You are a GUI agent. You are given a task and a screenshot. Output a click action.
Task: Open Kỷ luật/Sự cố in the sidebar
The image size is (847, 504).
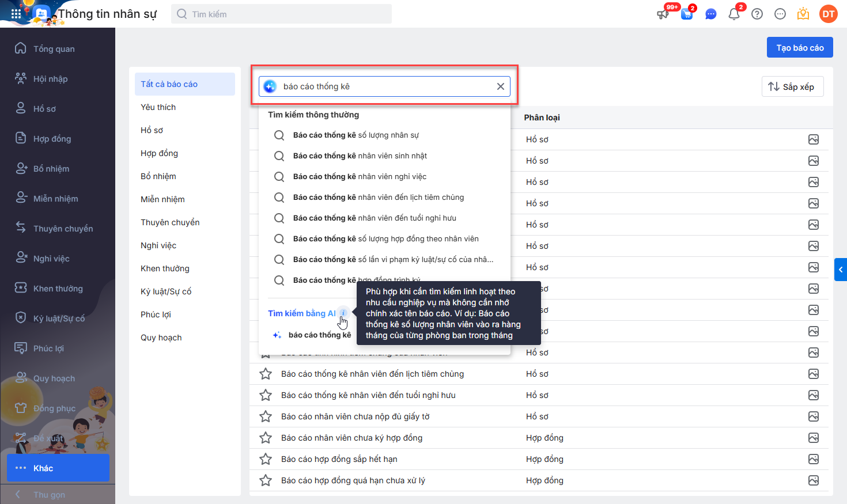point(58,319)
